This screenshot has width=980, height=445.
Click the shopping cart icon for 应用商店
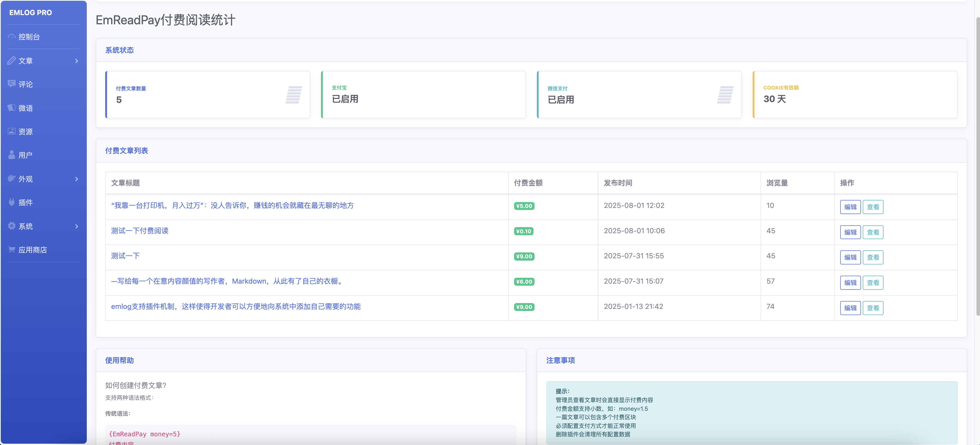tap(12, 250)
